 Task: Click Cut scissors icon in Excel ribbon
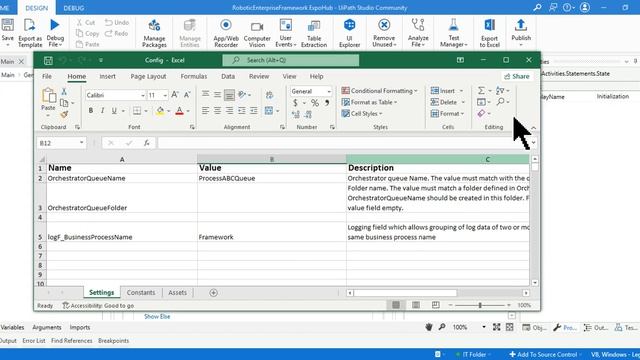click(x=64, y=91)
